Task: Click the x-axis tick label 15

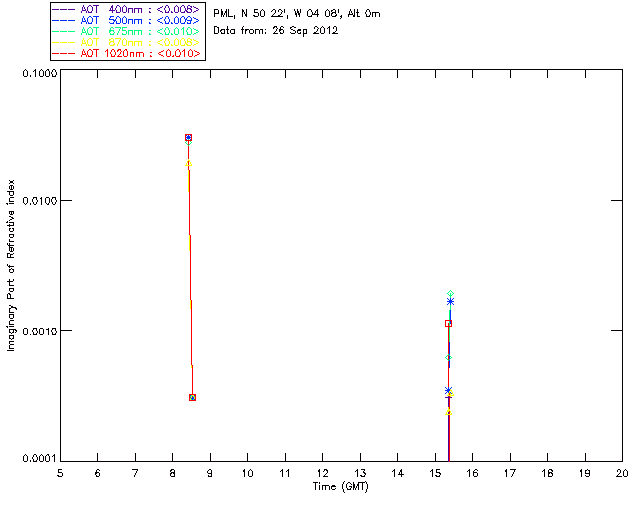Action: coord(435,473)
